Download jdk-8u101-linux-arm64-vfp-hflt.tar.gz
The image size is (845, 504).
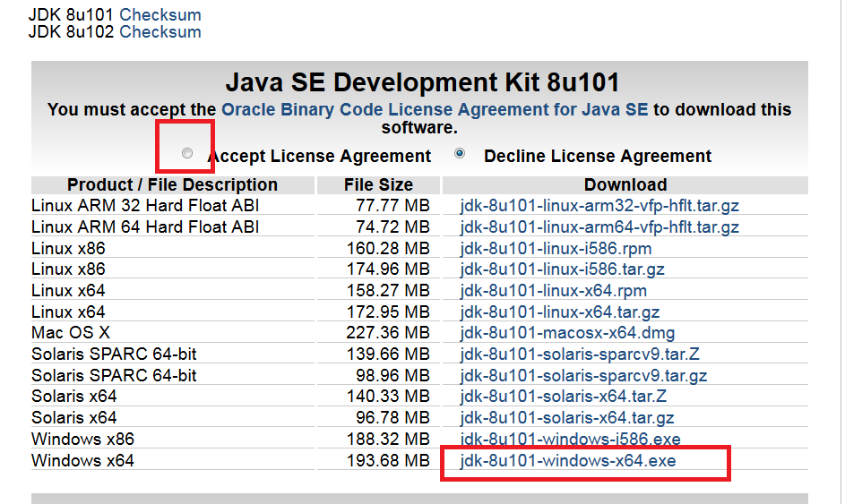[x=599, y=227]
